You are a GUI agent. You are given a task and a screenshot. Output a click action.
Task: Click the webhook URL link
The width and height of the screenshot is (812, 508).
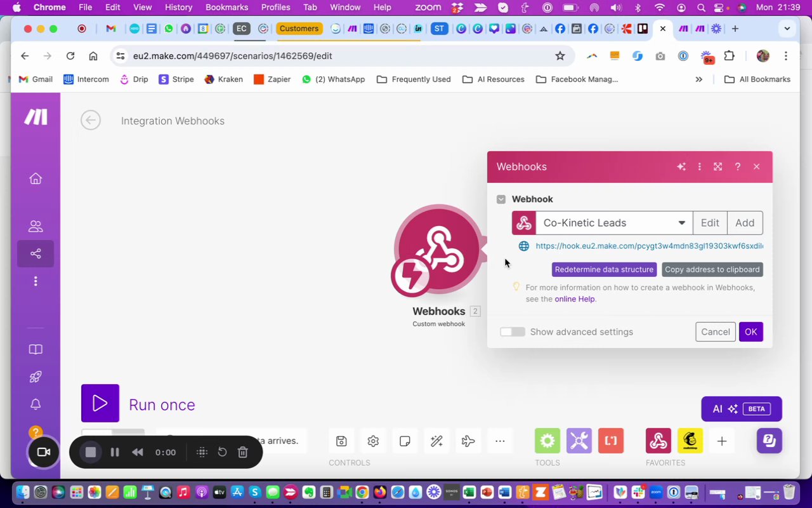point(649,246)
